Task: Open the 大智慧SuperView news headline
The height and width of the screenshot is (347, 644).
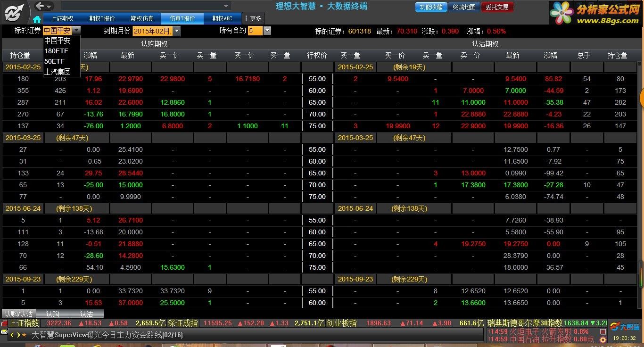Action: (107, 335)
